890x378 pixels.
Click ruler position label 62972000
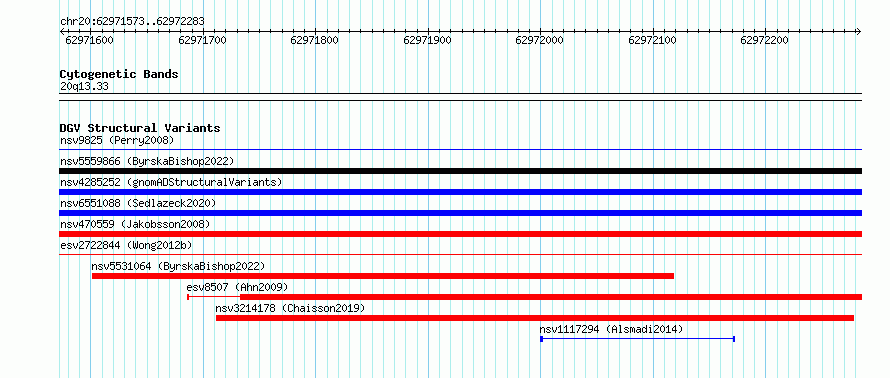pos(539,40)
